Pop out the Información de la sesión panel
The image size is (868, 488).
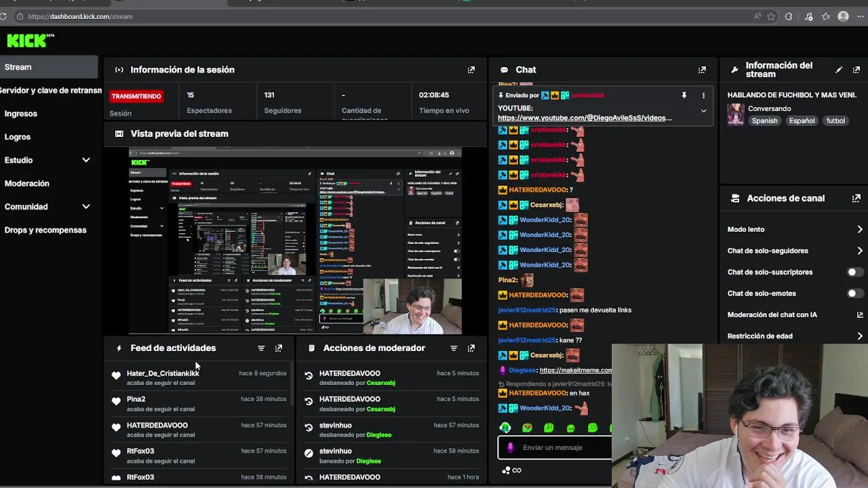(x=471, y=70)
